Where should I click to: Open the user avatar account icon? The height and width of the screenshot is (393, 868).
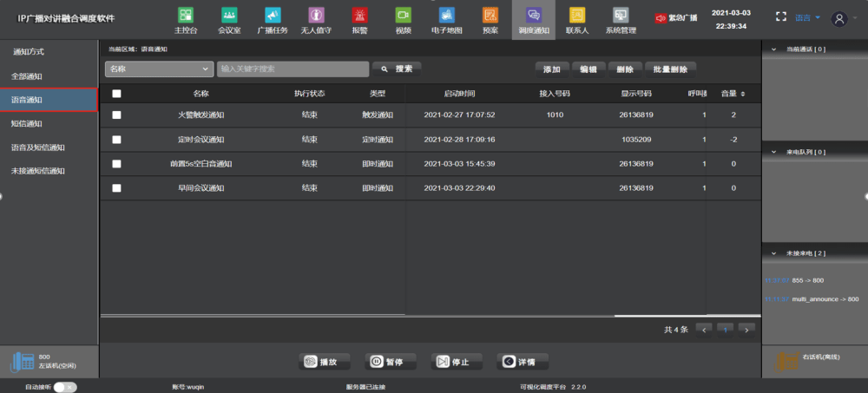point(839,19)
